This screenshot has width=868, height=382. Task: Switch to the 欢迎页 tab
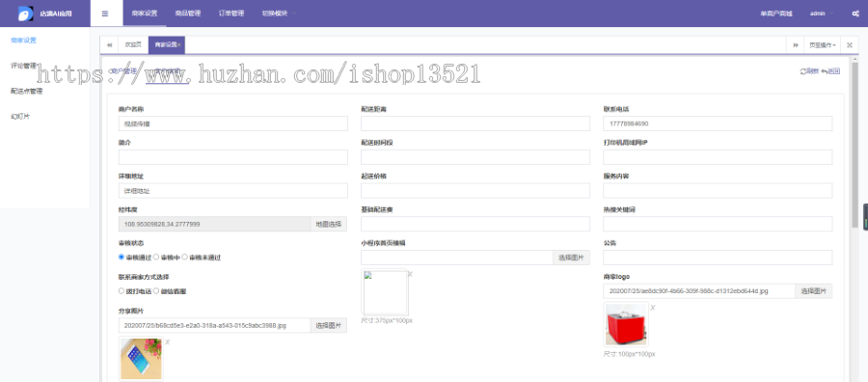pyautogui.click(x=133, y=44)
